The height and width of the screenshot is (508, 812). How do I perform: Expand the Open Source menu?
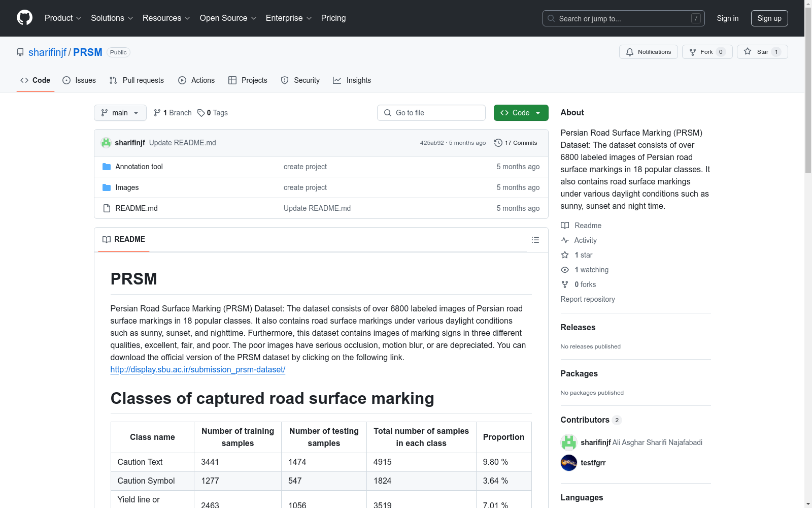(x=228, y=18)
